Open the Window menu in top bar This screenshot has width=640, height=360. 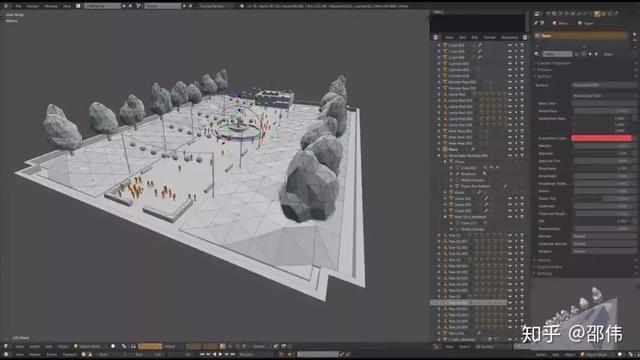(x=51, y=6)
